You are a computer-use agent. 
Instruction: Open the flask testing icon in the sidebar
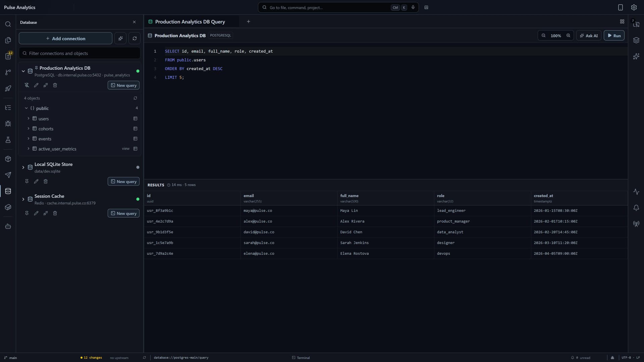[8, 140]
